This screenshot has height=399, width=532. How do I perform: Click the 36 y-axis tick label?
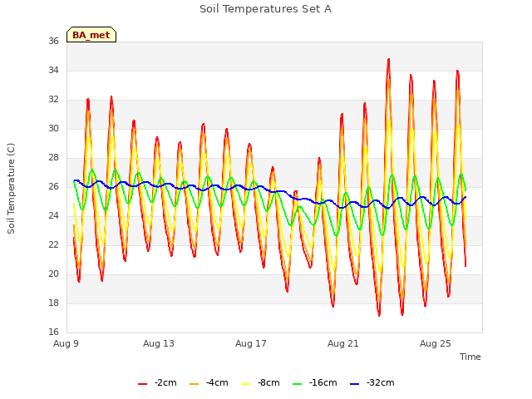[53, 41]
